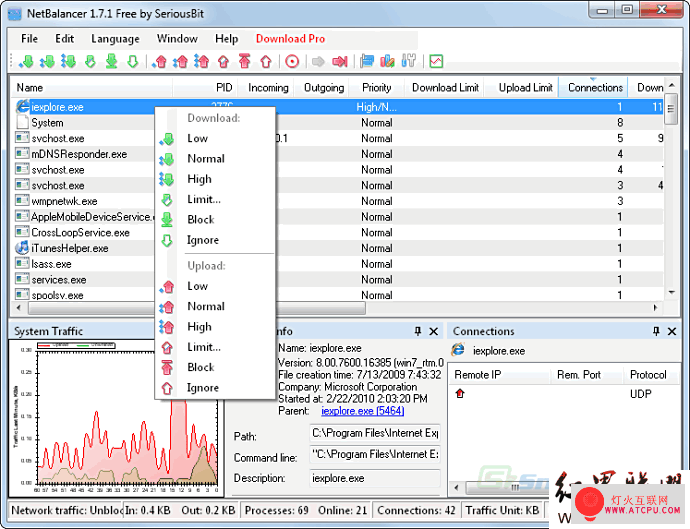This screenshot has width=690, height=529.
Task: Sort by the Connections column header
Action: pyautogui.click(x=593, y=88)
